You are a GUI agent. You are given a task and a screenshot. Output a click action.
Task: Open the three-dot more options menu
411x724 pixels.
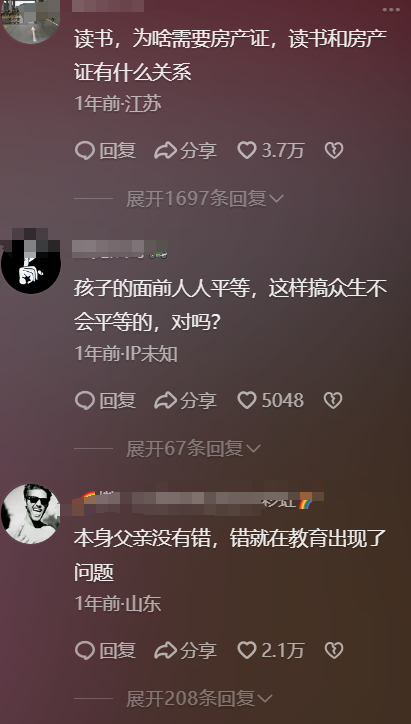point(391,10)
